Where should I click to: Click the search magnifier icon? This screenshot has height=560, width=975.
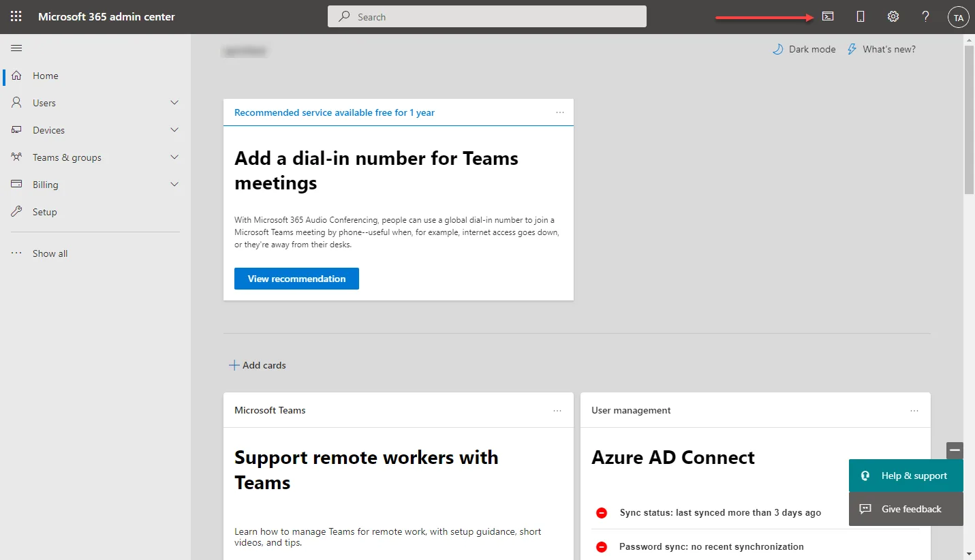[x=345, y=16]
